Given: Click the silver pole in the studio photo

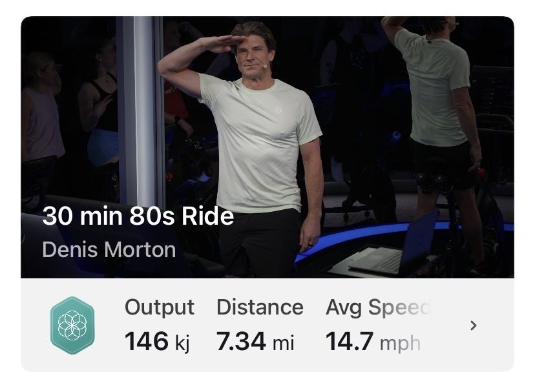Looking at the screenshot, I should click(138, 110).
